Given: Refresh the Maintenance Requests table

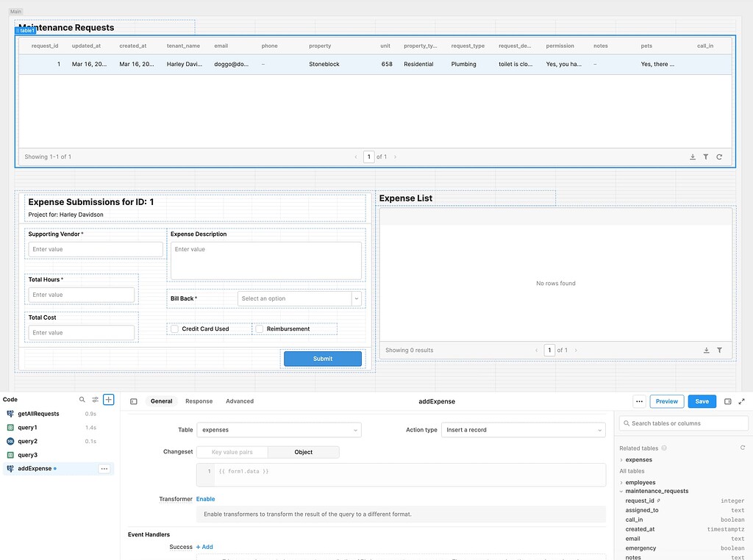Looking at the screenshot, I should (x=719, y=157).
